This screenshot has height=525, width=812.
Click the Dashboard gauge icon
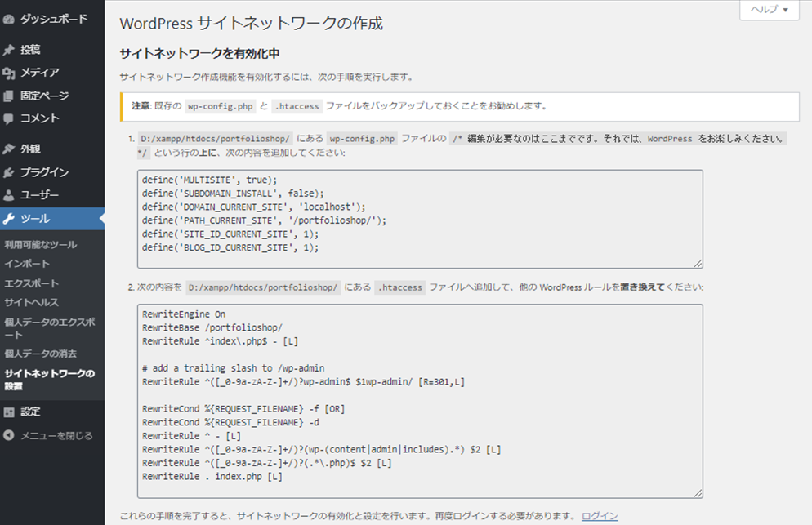point(8,19)
